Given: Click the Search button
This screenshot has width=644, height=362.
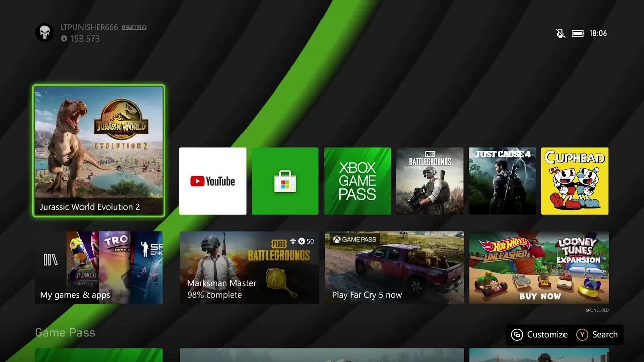Looking at the screenshot, I should (x=597, y=335).
